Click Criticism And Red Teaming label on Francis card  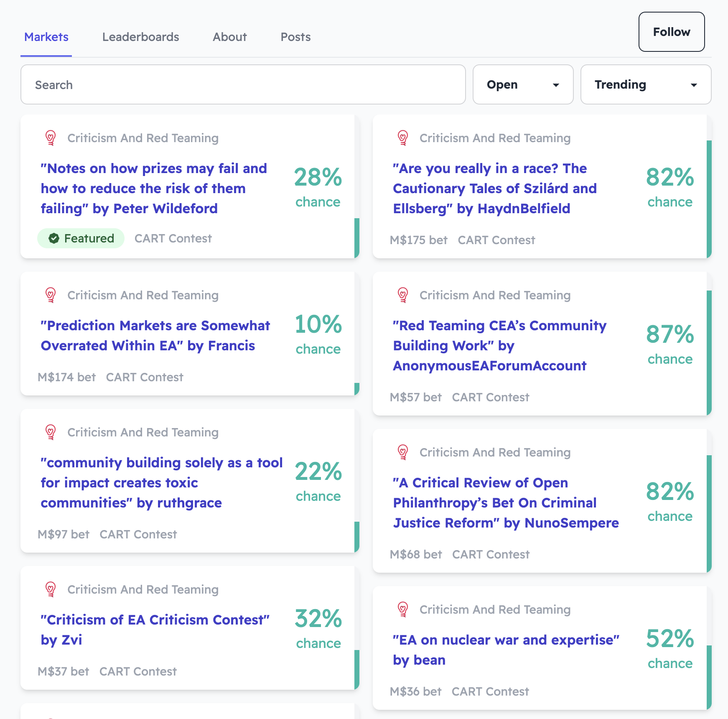pyautogui.click(x=143, y=295)
